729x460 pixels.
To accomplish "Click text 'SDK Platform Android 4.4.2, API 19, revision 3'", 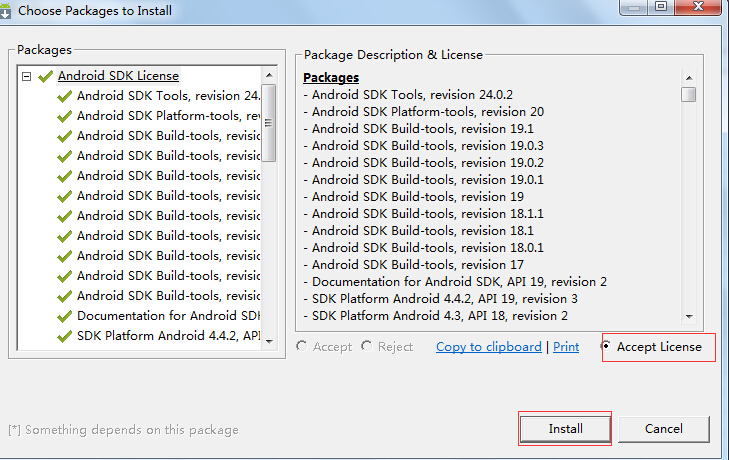I will pyautogui.click(x=445, y=299).
